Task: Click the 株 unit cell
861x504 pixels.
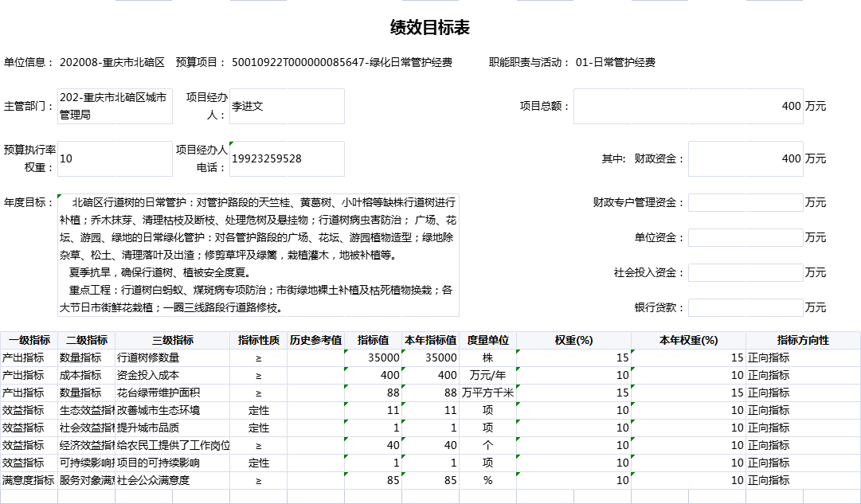Action: (x=487, y=358)
